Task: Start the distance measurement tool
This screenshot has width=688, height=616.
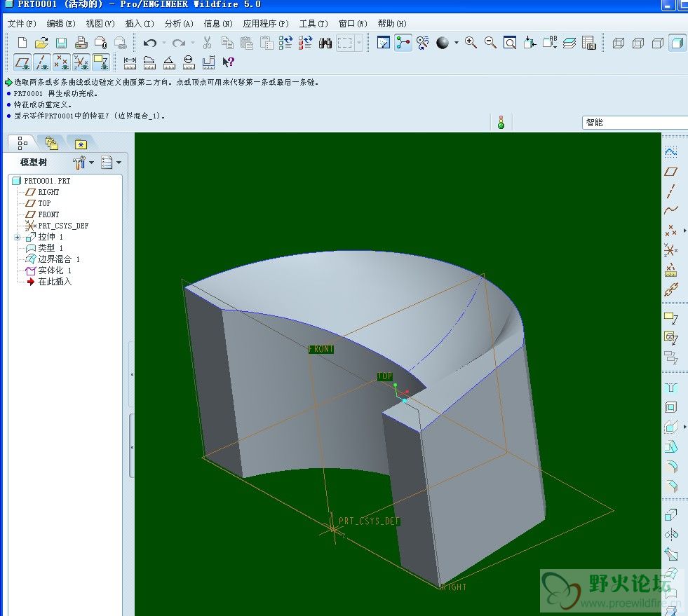Action: click(130, 62)
